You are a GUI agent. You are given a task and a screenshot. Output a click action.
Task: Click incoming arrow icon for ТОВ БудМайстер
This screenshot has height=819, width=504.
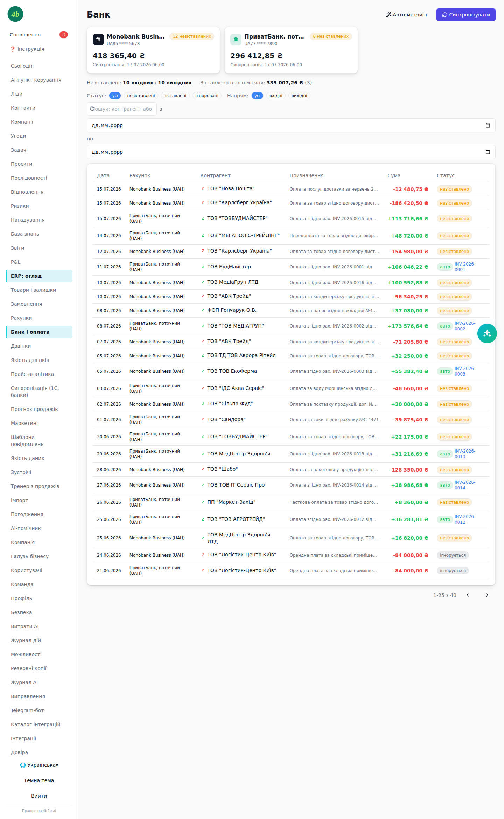click(x=203, y=267)
